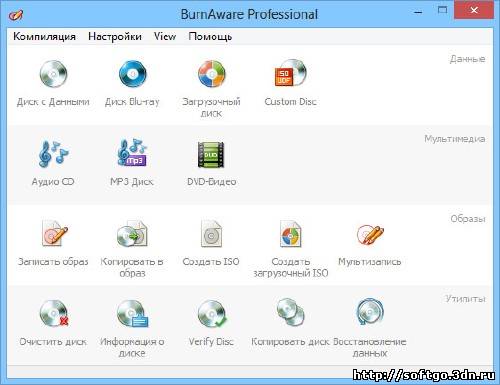Click the Образы section label
This screenshot has height=385, width=500.
coord(468,219)
